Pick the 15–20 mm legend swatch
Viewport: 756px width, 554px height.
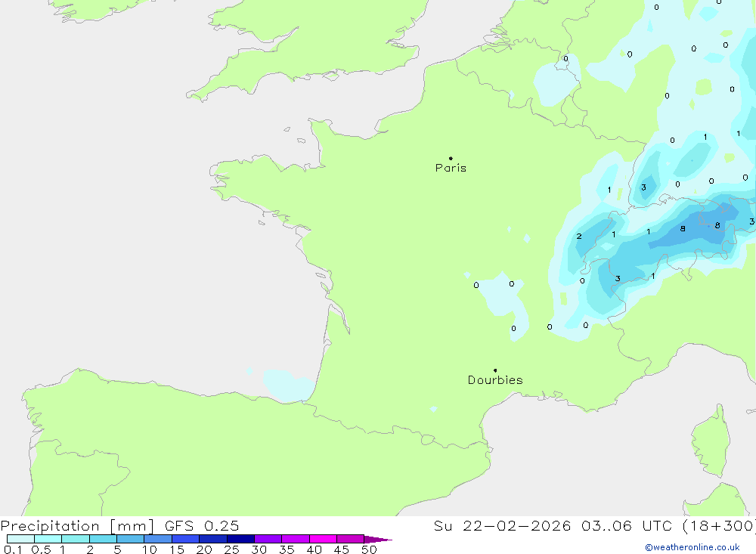point(186,539)
